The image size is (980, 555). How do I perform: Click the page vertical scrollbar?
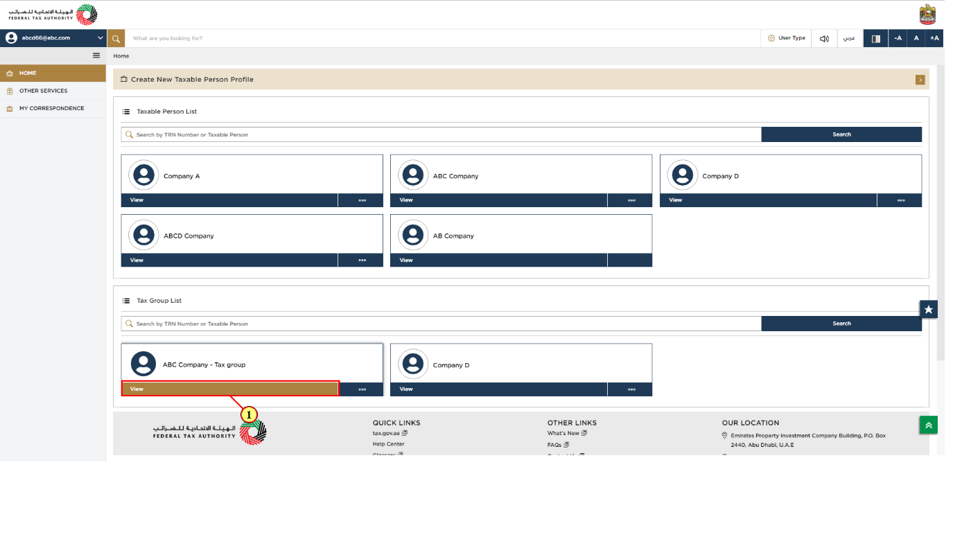(x=940, y=213)
